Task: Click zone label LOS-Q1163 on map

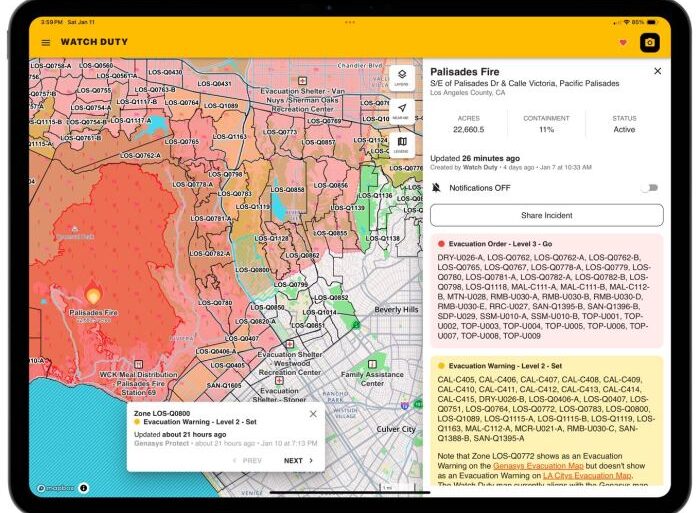Action: pyautogui.click(x=229, y=136)
